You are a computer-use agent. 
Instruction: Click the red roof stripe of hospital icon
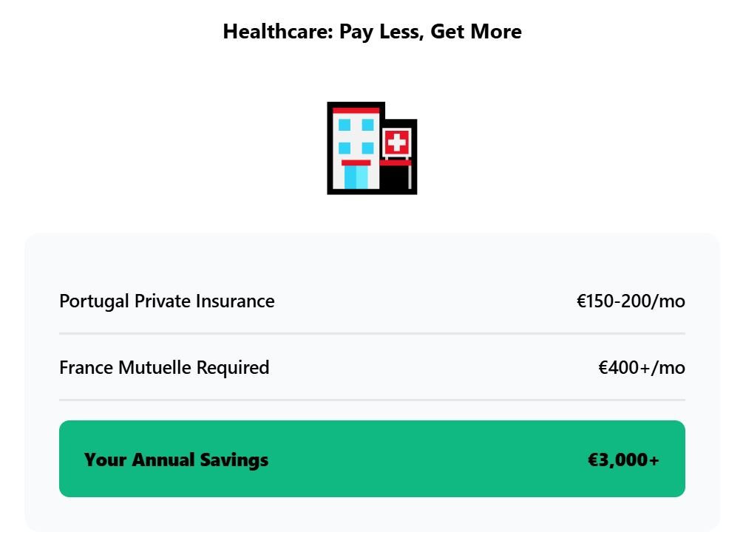356,110
